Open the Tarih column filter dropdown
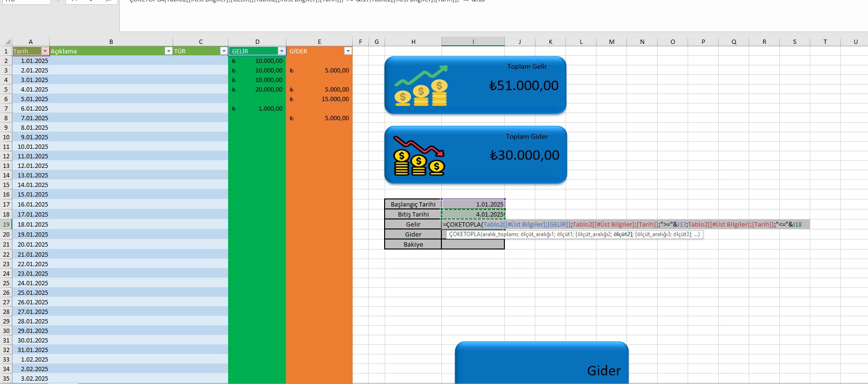868x384 pixels. [x=45, y=51]
